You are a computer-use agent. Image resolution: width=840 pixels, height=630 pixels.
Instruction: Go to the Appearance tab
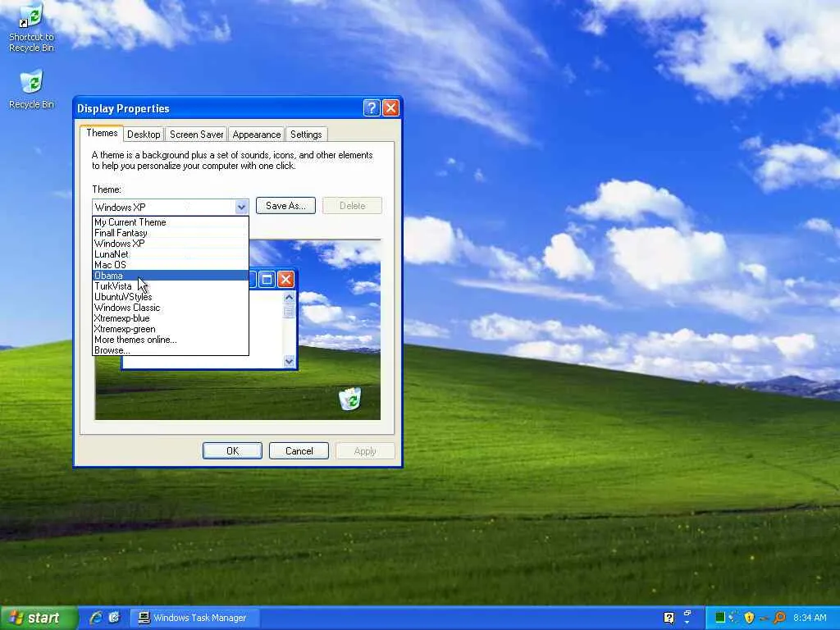[257, 135]
